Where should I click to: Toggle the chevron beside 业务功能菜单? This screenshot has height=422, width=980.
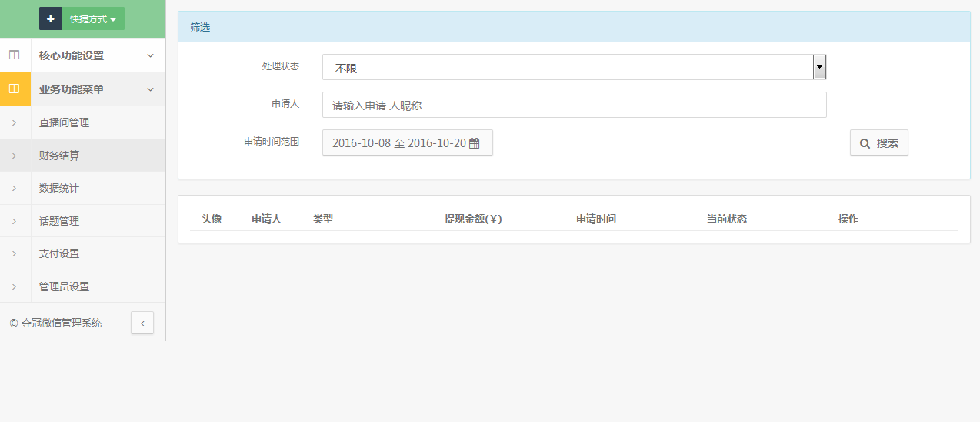coord(150,89)
